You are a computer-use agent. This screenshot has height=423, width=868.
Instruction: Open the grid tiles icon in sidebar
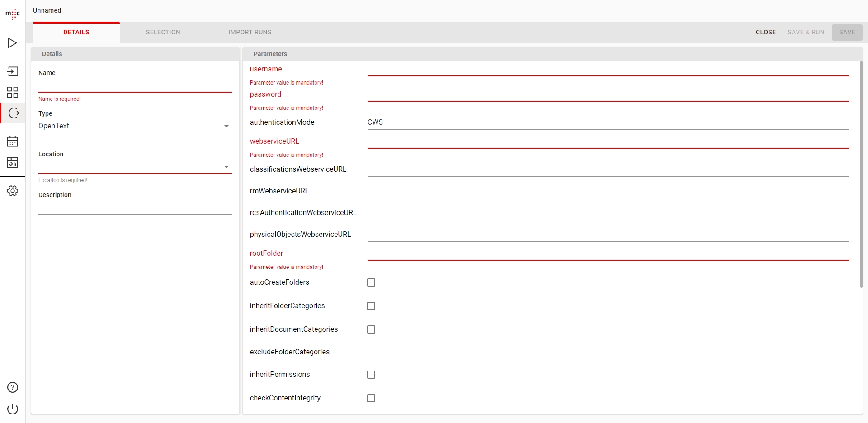click(13, 92)
